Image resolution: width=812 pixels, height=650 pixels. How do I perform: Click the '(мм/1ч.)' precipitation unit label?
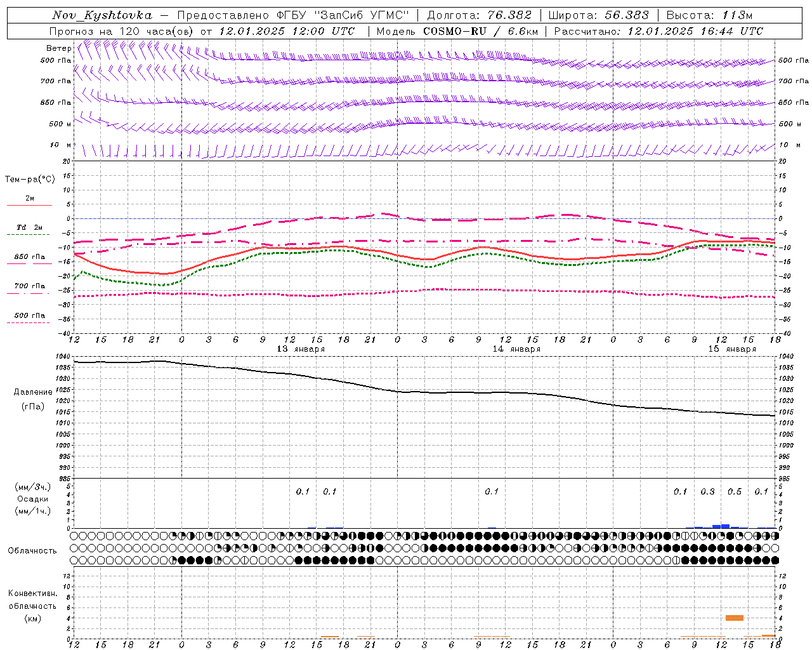pyautogui.click(x=33, y=511)
